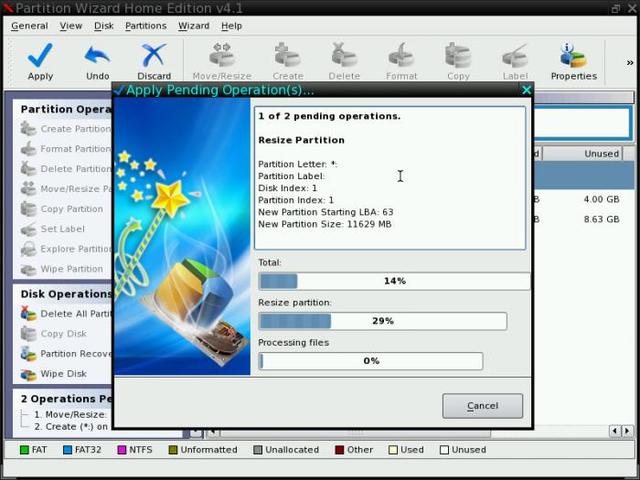Click the Label toolbar icon

coord(515,55)
